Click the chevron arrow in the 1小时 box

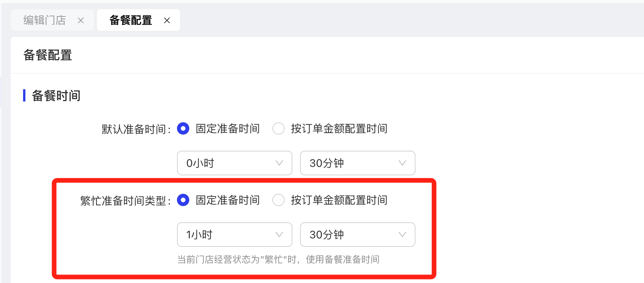[x=279, y=235]
